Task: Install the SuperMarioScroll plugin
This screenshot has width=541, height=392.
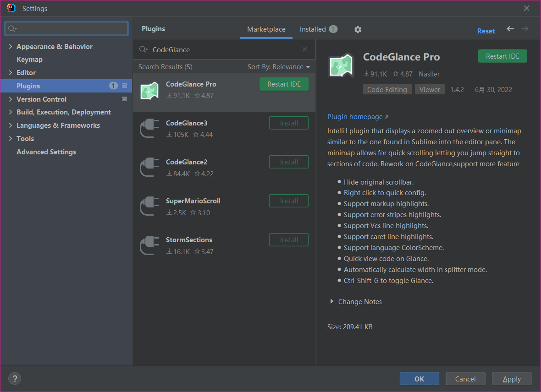Action: (x=289, y=201)
